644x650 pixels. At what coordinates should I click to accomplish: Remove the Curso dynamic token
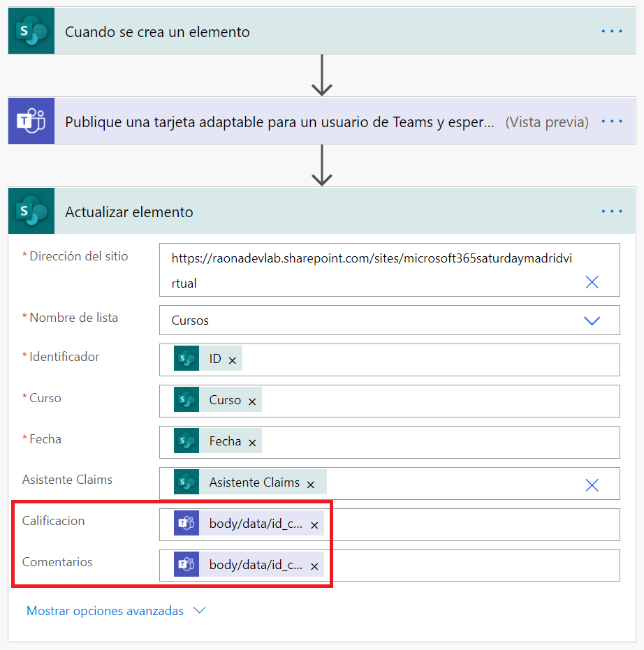click(x=252, y=401)
